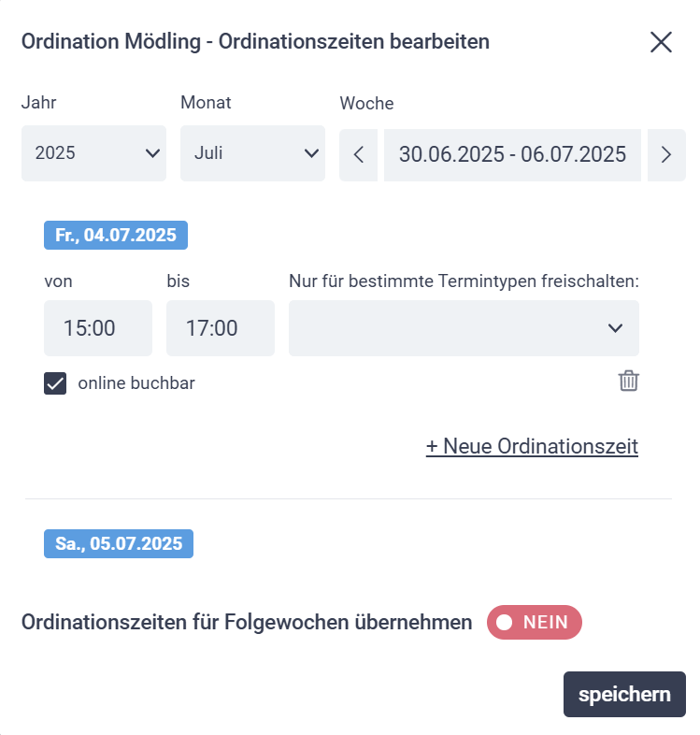Click the Ordinationszeiten für Folgewochen übernehmen label
The image size is (700, 735).
[247, 623]
